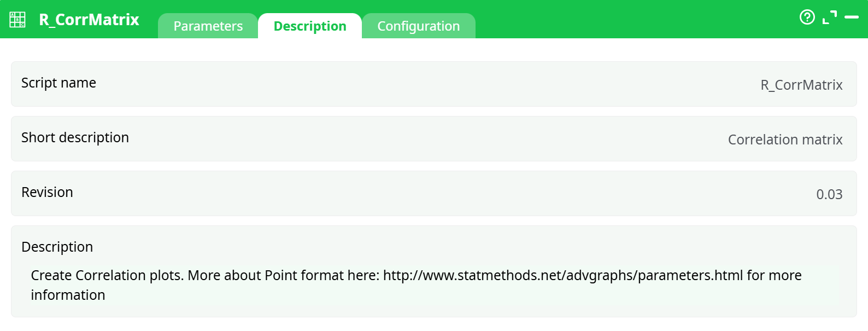Click the "Short description" label
Viewport: 868px width, 331px height.
coord(75,137)
